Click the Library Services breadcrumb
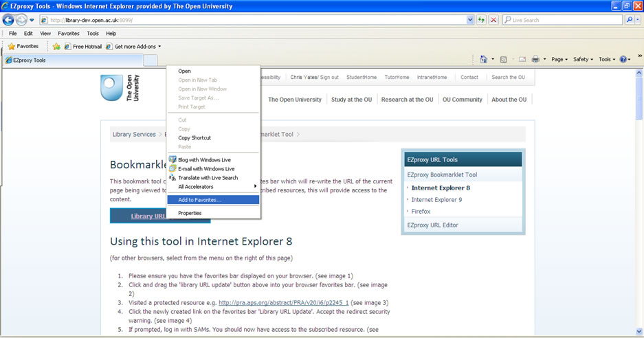The image size is (644, 338). [134, 134]
